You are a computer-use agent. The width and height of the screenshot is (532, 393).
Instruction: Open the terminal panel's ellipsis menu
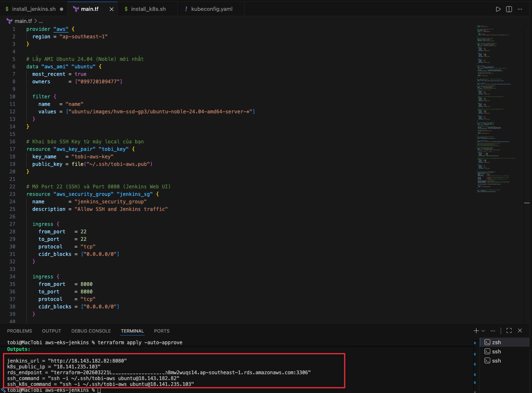click(493, 330)
